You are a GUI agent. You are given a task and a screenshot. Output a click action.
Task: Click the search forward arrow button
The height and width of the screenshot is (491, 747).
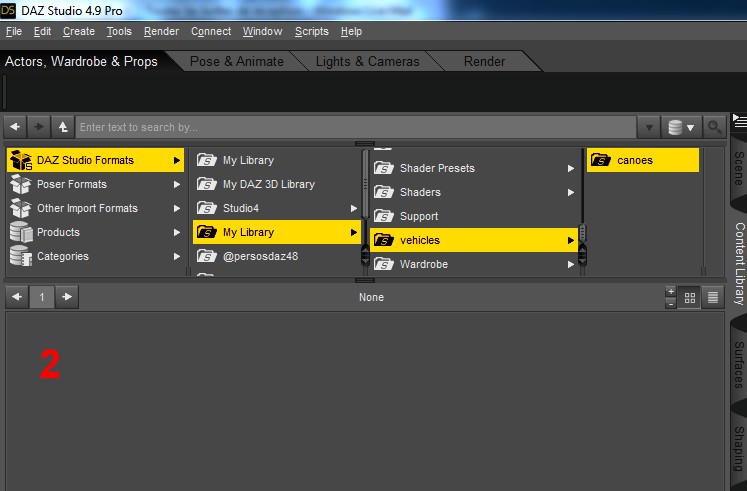(x=39, y=127)
